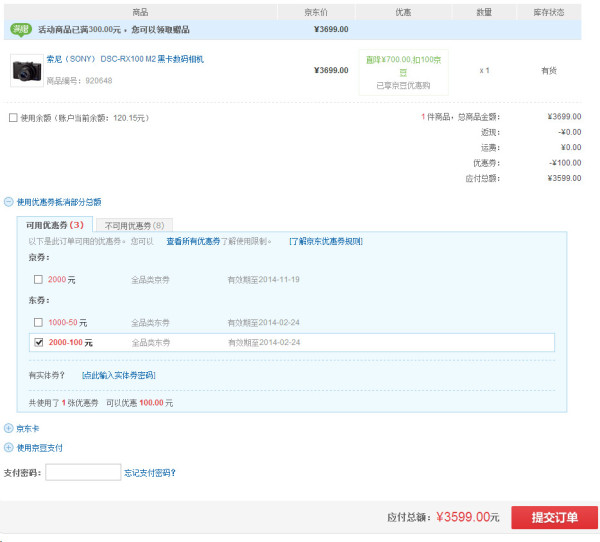Open the 索尼 DSC-RX100 M2 product link
Screen dimensions: 600x542
[x=125, y=59]
